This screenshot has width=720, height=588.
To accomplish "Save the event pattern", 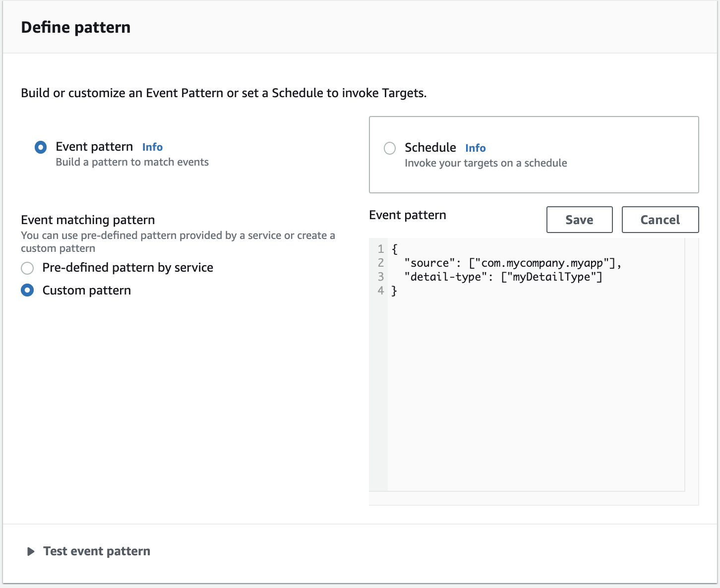I will coord(579,219).
